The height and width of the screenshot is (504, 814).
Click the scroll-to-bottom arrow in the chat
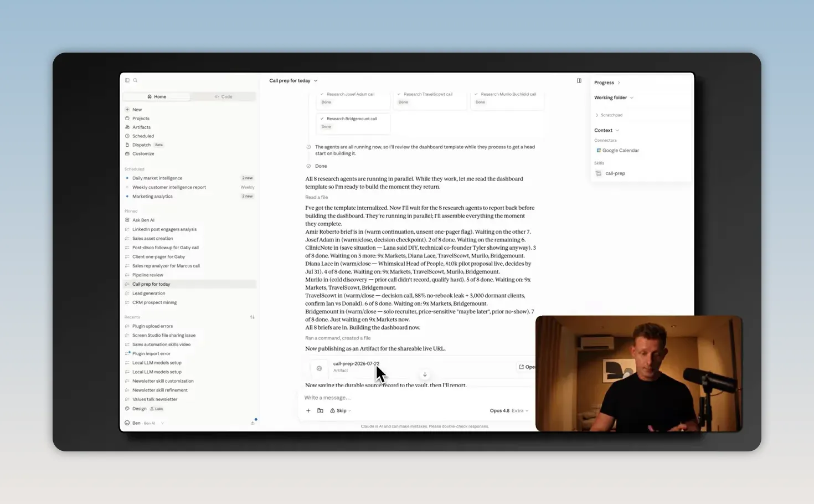tap(425, 374)
